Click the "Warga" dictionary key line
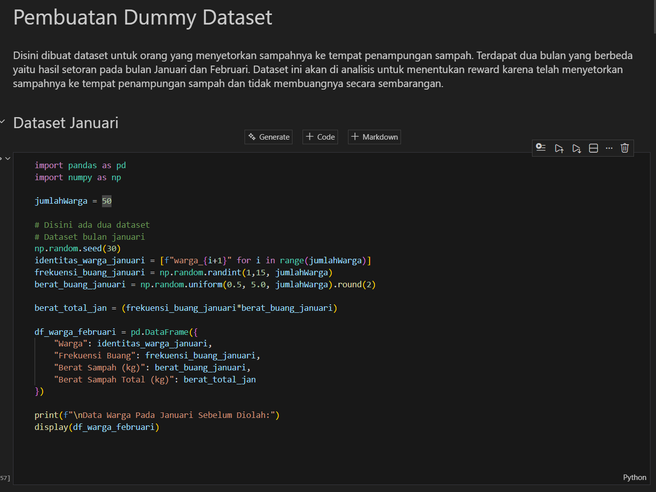Screen dimensions: 656x492 pyautogui.click(x=133, y=343)
